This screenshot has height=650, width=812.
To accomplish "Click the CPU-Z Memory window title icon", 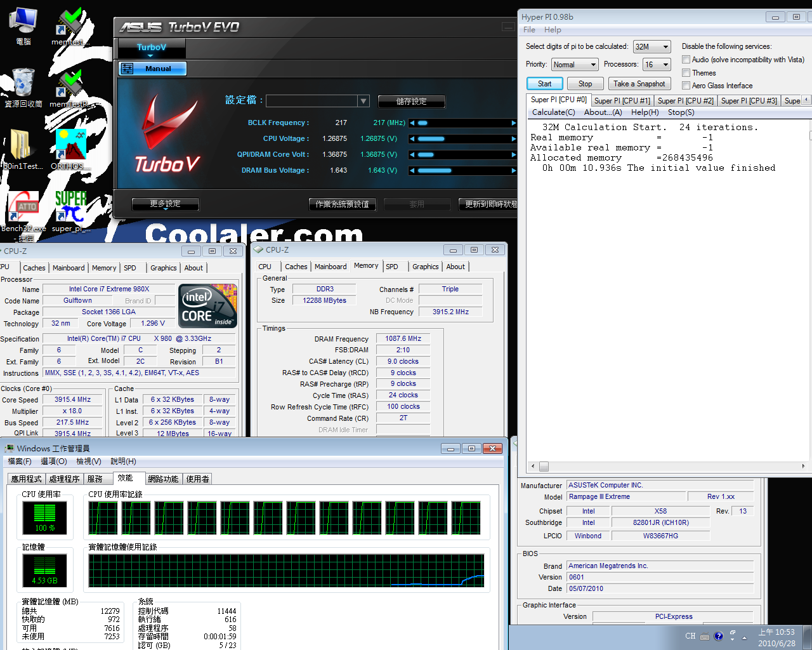I will [258, 249].
